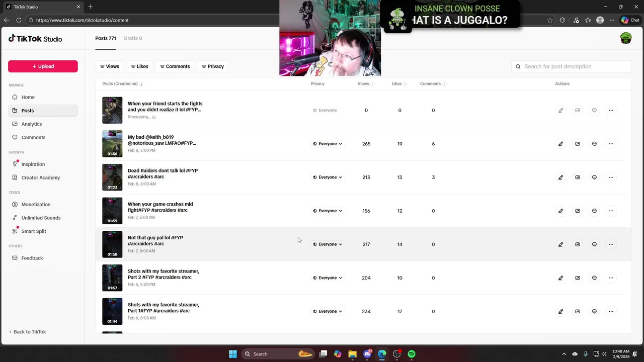Open the Comments filter button
644x362 pixels.
pyautogui.click(x=175, y=66)
